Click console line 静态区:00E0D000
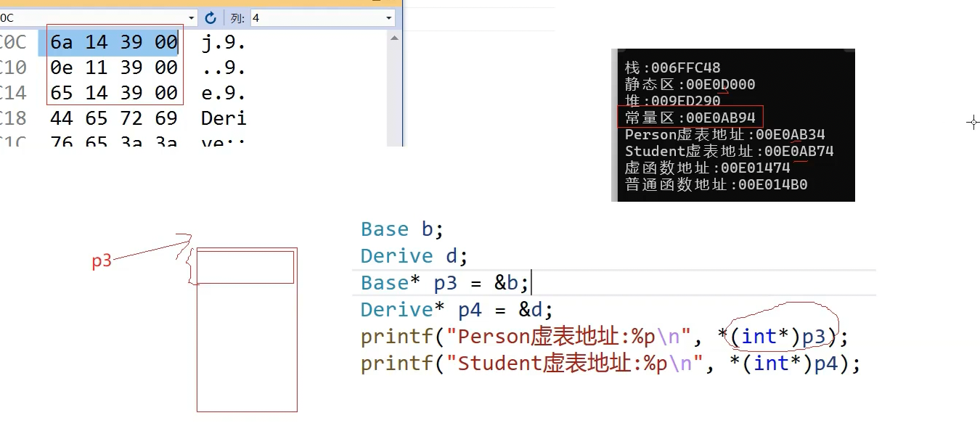 pos(690,84)
